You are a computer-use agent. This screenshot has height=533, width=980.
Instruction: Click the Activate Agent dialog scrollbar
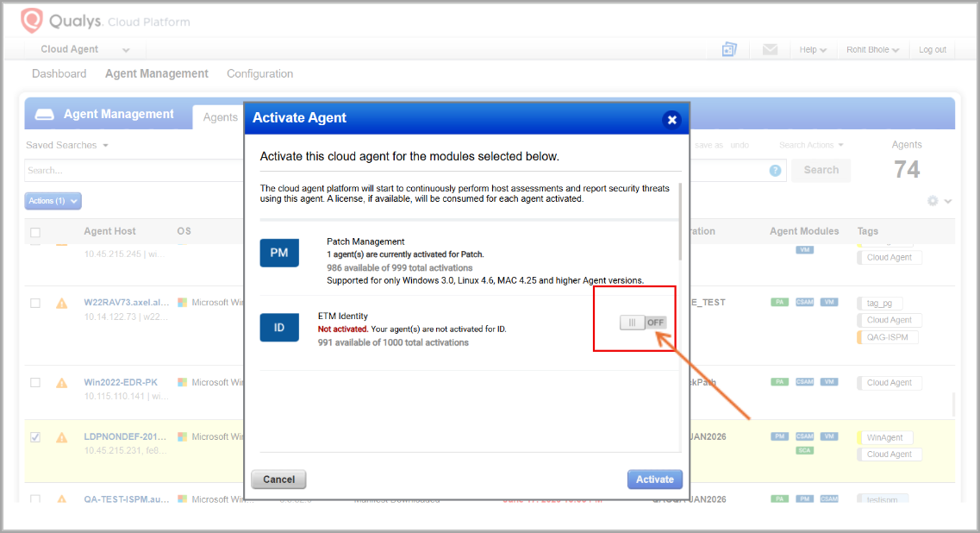[x=680, y=223]
